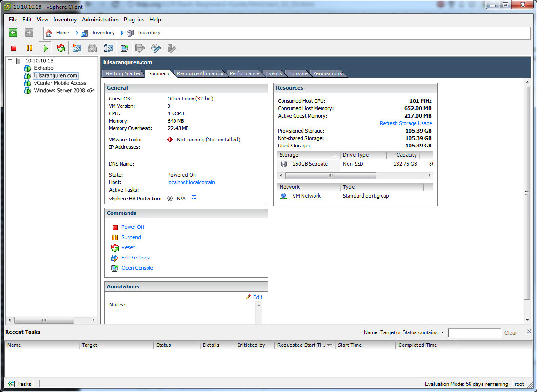Click the recent tasks filter input field
Screen dimensions: 537x392
(x=474, y=333)
